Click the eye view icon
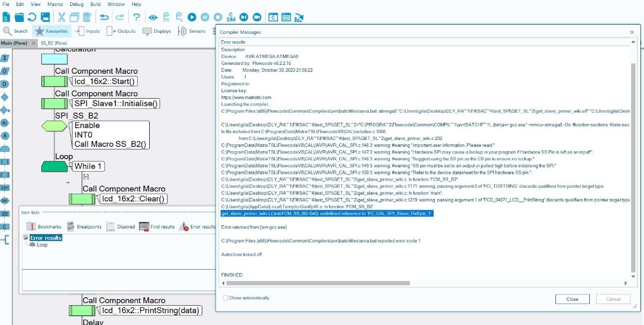The image size is (644, 325). click(x=153, y=17)
